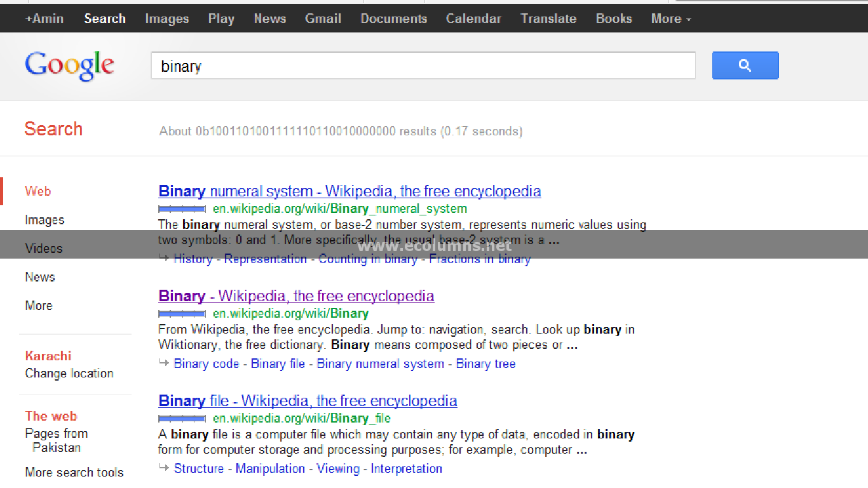Click Binary numeral system sublink in second result
Screen dimensions: 868x488
380,363
